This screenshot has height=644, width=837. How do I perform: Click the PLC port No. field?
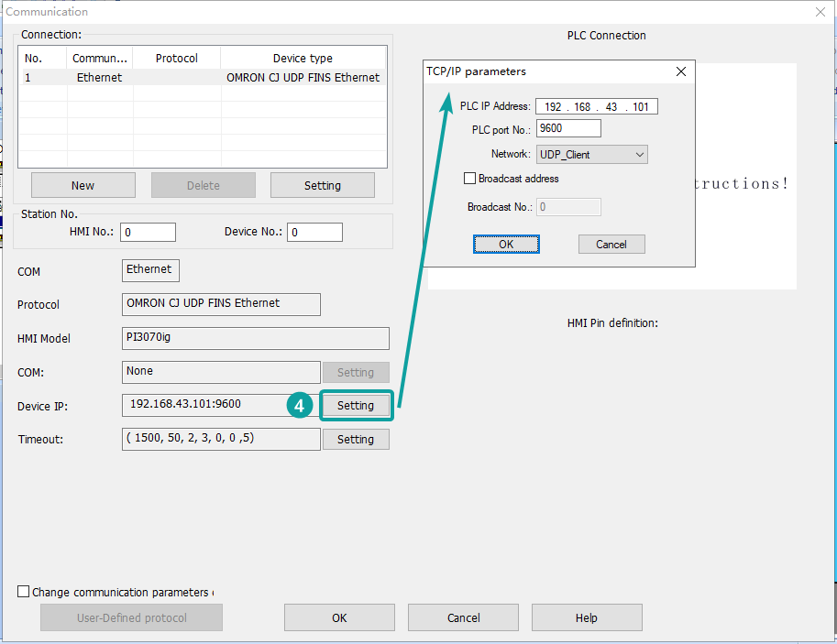[x=568, y=129]
